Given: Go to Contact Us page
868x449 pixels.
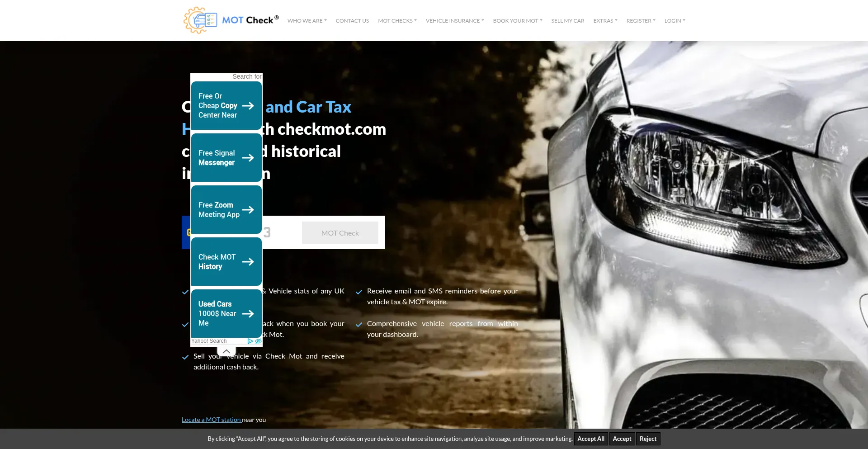Looking at the screenshot, I should (352, 21).
